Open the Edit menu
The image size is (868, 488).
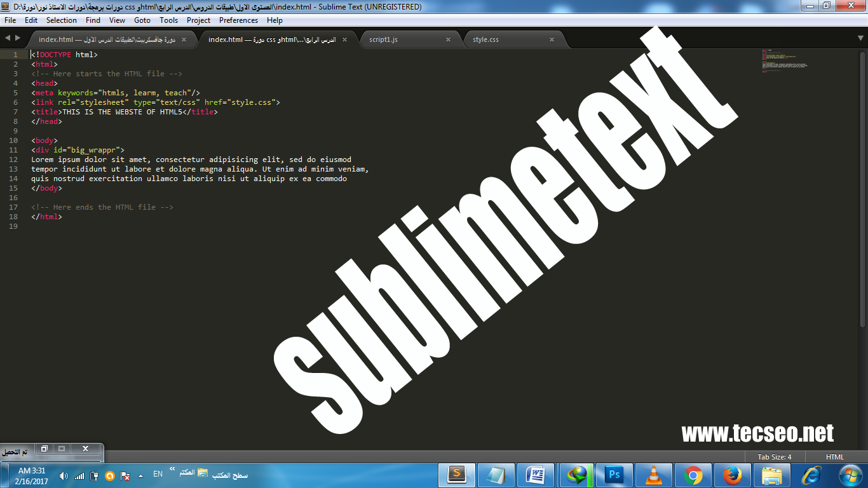(x=31, y=20)
